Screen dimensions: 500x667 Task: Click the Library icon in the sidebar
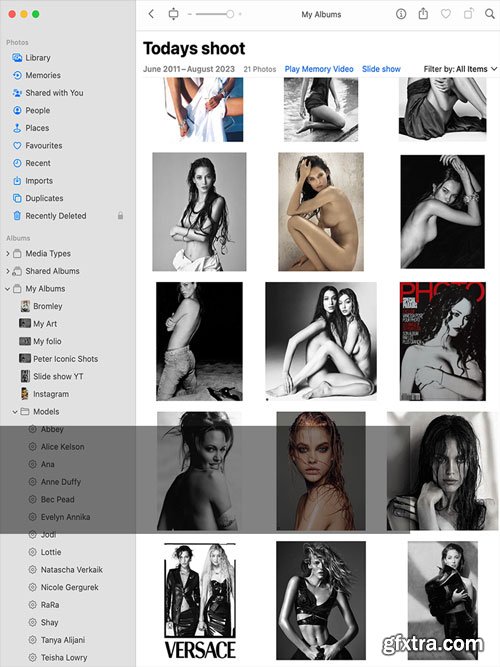17,58
